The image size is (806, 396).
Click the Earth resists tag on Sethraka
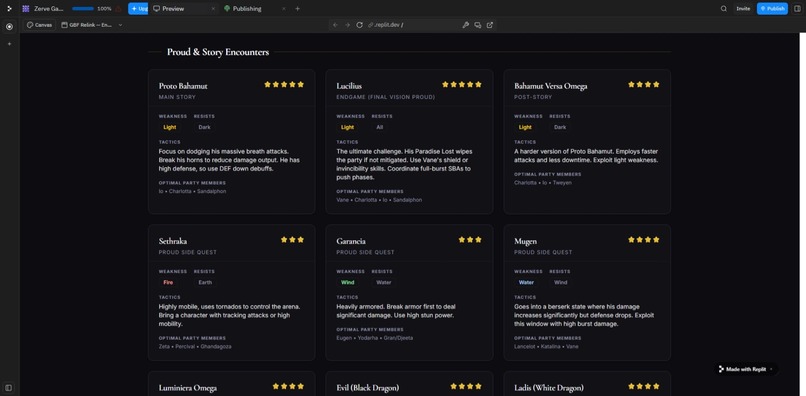pos(205,282)
